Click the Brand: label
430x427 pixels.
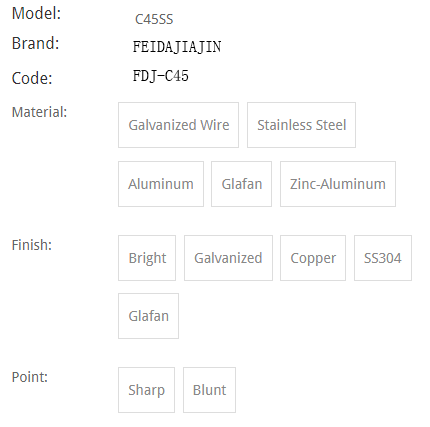35,43
